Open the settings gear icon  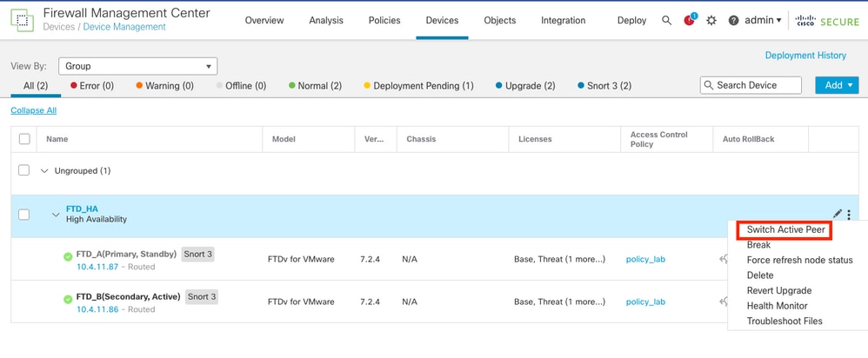[711, 21]
